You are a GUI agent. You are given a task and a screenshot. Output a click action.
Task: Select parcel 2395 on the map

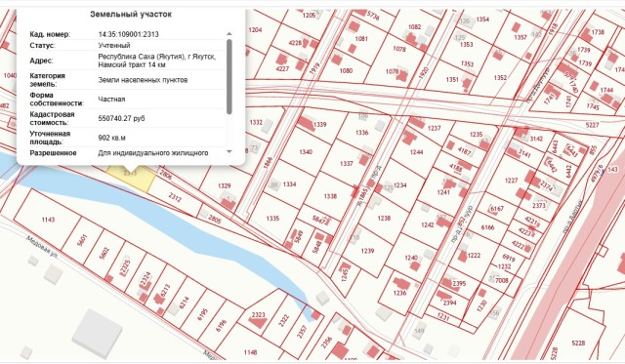[x=459, y=284]
